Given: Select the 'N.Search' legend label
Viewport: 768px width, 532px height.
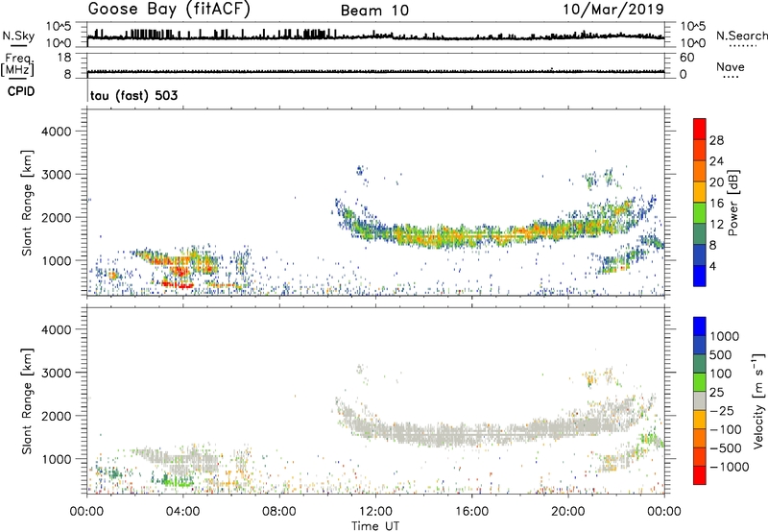Looking at the screenshot, I should 741,36.
